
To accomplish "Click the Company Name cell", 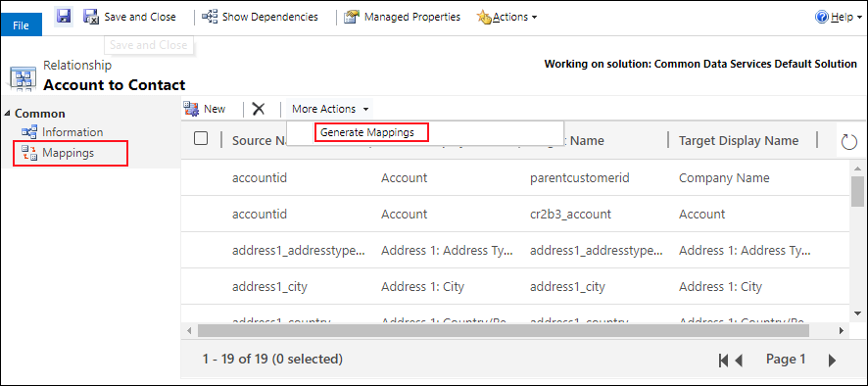I will tap(724, 177).
